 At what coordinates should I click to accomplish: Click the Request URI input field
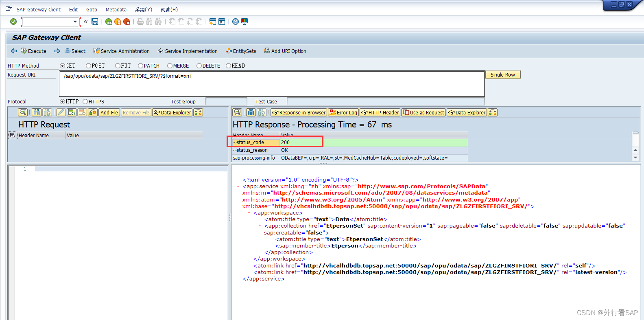pyautogui.click(x=272, y=83)
